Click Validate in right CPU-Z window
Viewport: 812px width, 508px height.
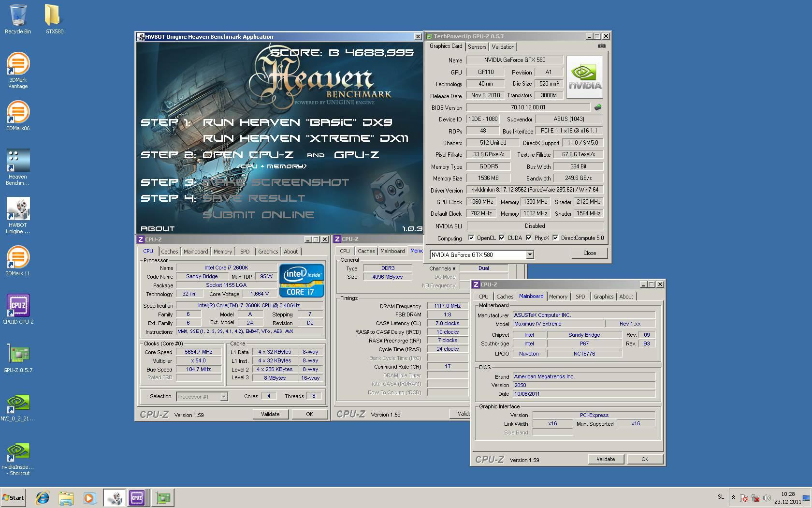point(606,459)
